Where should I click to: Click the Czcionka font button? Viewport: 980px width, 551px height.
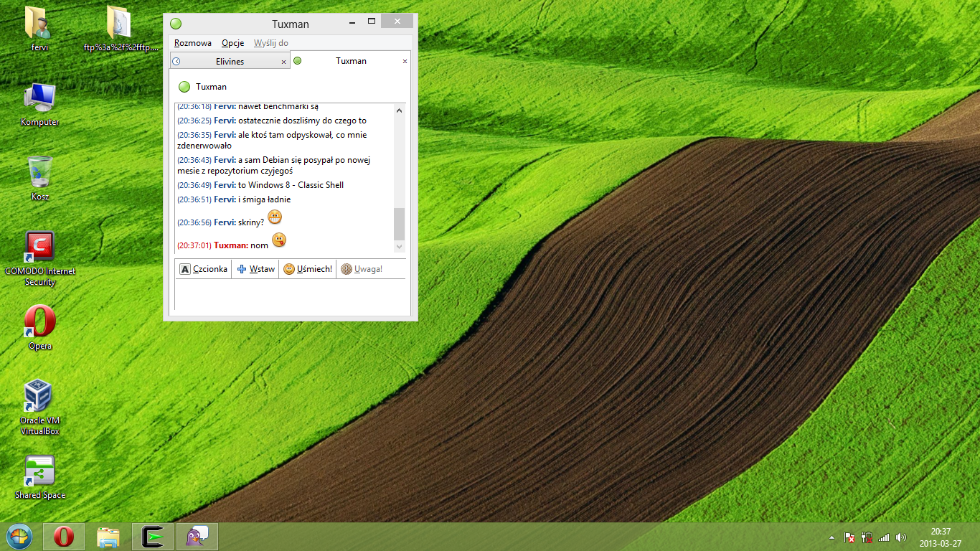tap(204, 269)
